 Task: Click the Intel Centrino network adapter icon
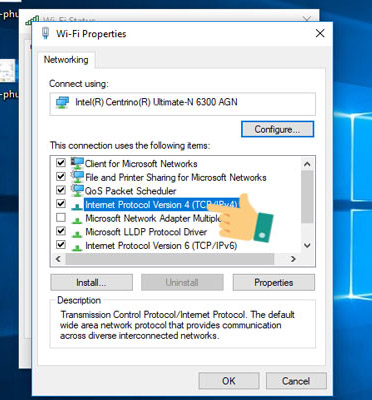[x=62, y=102]
